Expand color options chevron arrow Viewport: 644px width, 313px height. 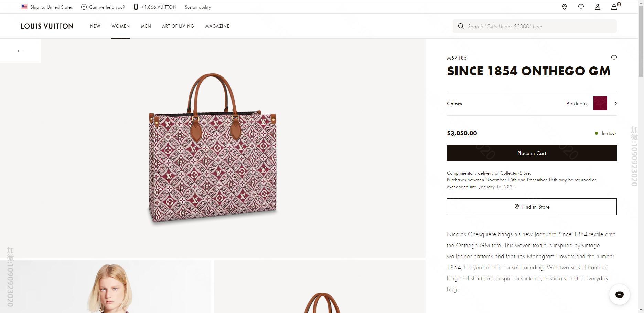pos(615,103)
